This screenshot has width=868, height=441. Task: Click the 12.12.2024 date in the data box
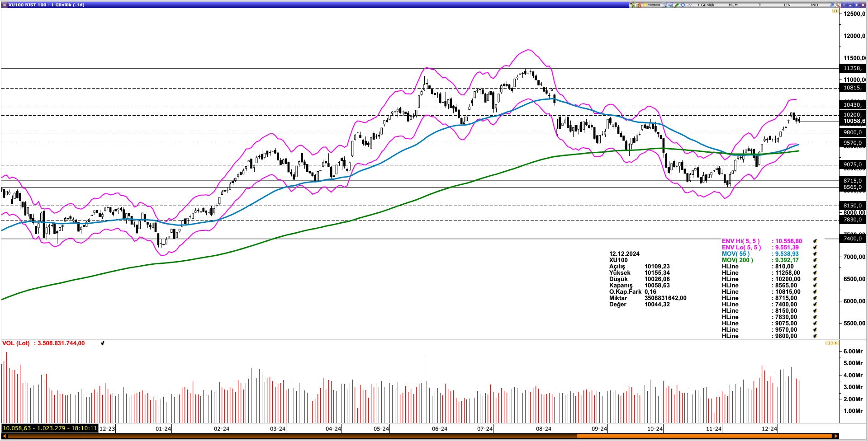coord(624,254)
